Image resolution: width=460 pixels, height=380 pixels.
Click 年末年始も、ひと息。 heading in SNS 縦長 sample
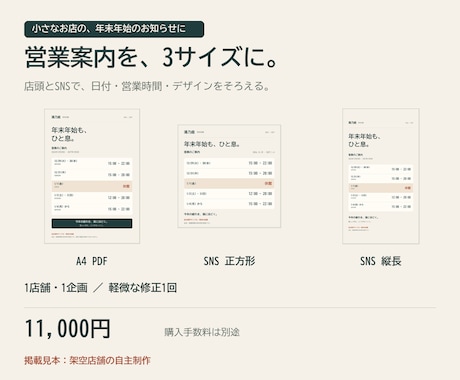click(x=364, y=140)
